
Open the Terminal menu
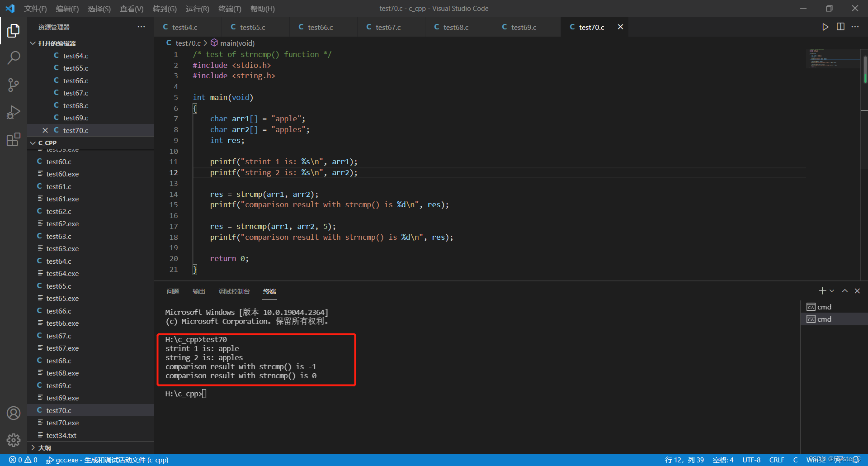[x=230, y=9]
